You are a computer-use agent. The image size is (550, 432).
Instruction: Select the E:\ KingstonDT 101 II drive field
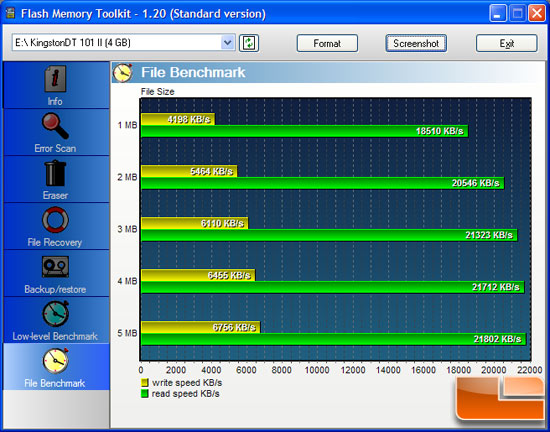pyautogui.click(x=123, y=43)
